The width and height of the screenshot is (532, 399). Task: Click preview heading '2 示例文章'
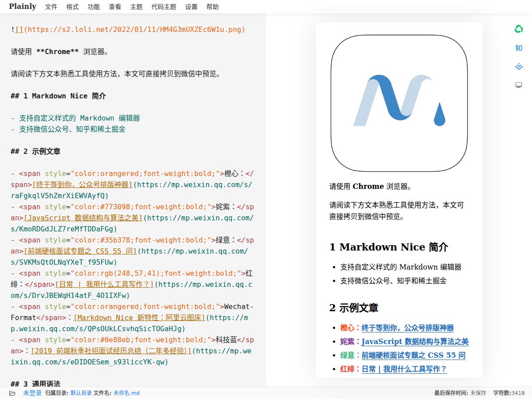[x=354, y=308]
